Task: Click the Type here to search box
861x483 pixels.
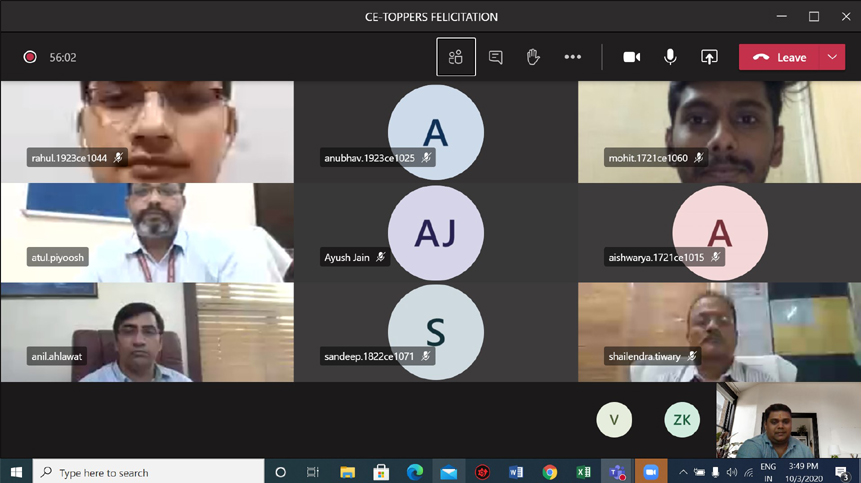Action: (x=148, y=472)
